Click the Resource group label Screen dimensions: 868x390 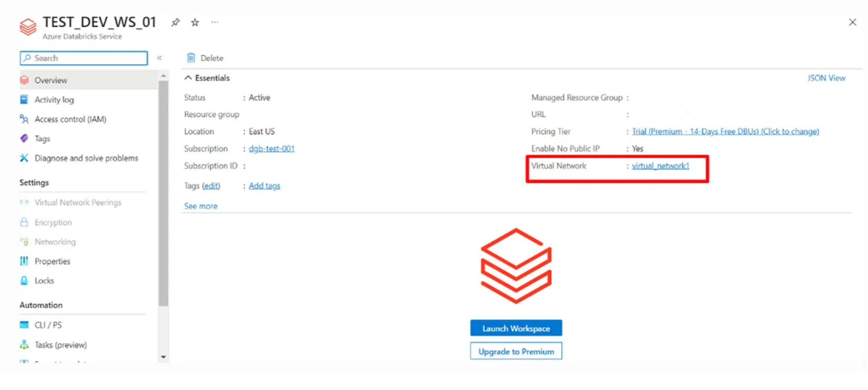click(212, 114)
